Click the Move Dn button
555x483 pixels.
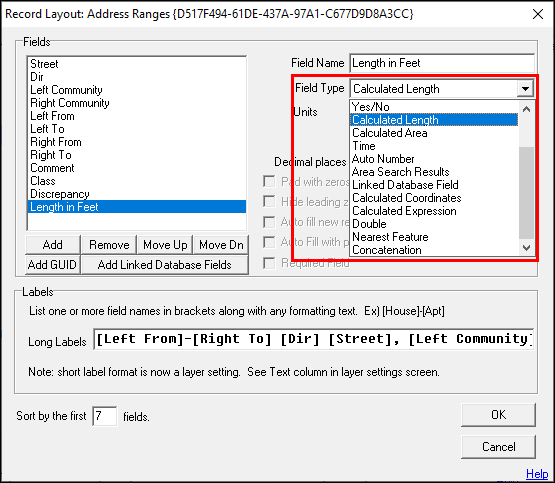pyautogui.click(x=221, y=245)
